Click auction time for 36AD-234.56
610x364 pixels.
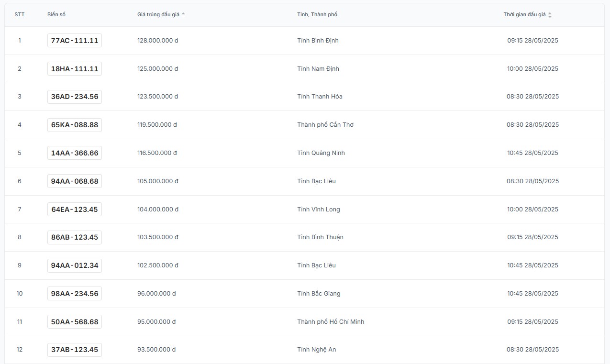click(532, 97)
